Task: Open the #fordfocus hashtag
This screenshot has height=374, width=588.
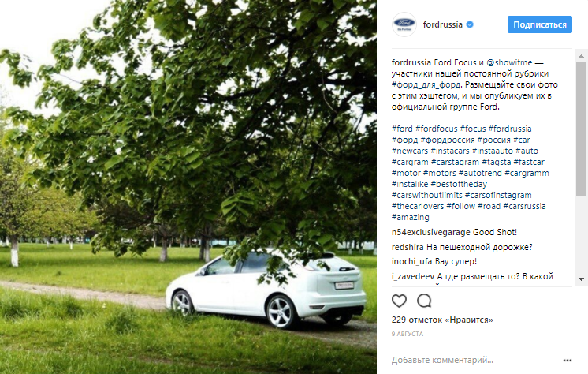Action: [437, 129]
